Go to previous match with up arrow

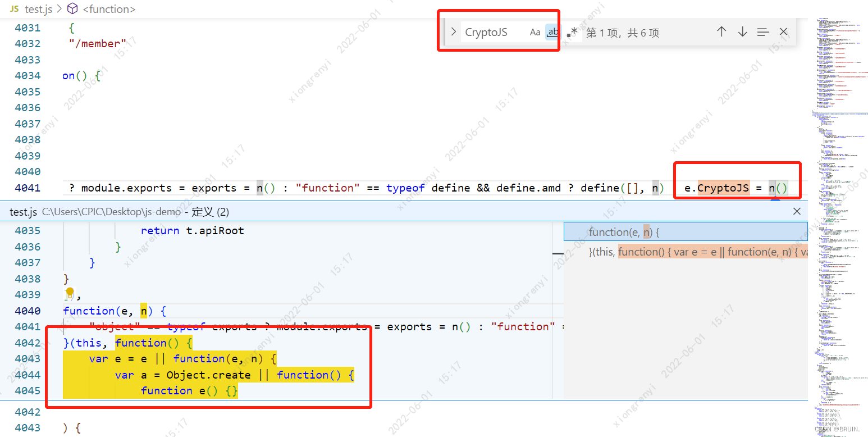(721, 32)
